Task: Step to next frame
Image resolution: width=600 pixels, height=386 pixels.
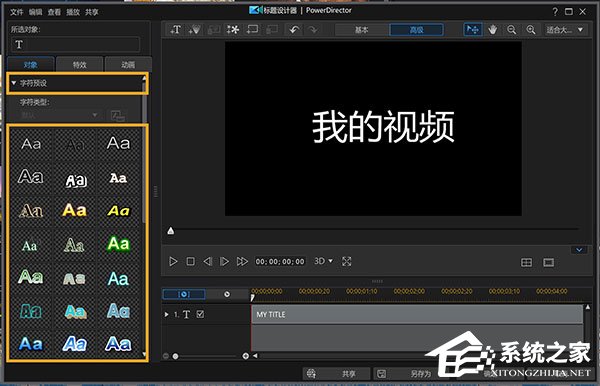Action: 224,261
